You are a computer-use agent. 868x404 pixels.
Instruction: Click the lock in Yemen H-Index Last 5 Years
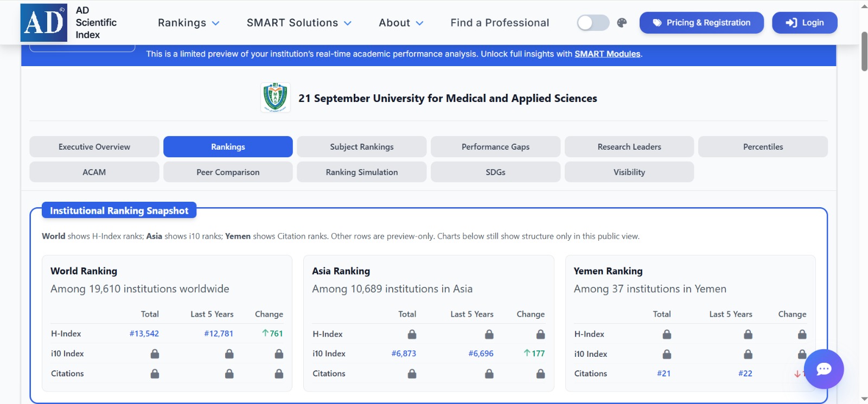[x=748, y=334]
